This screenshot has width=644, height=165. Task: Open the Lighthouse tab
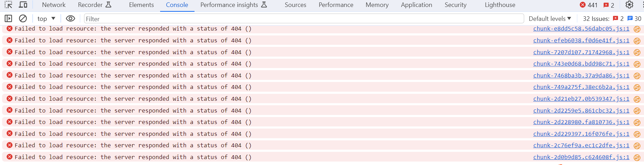500,5
